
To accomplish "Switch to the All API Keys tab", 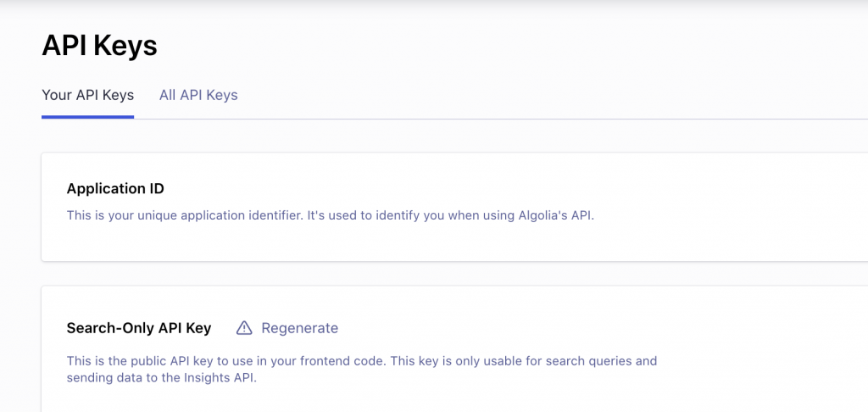I will pos(198,95).
